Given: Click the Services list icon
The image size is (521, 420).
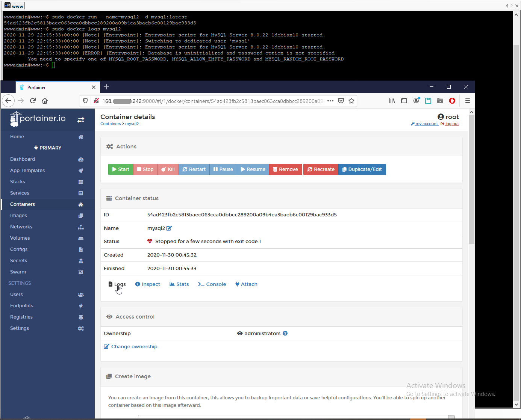Looking at the screenshot, I should pos(81,193).
